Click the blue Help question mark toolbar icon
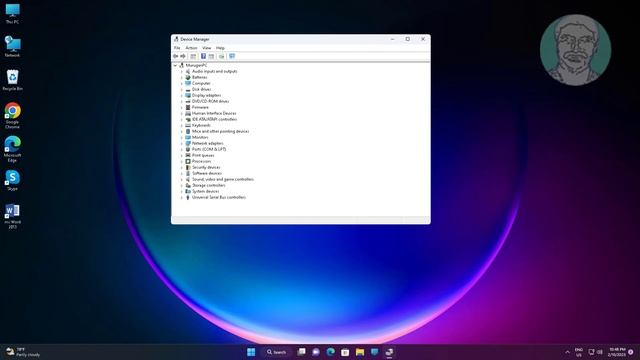The image size is (640, 360). (x=203, y=56)
